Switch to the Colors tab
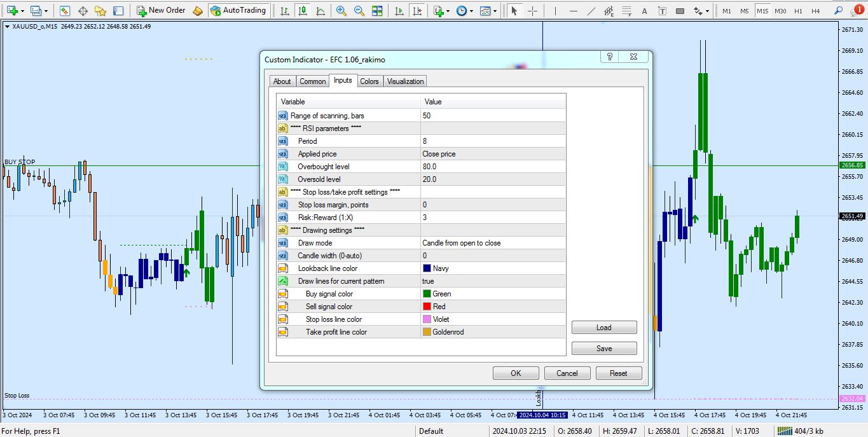Image resolution: width=868 pixels, height=437 pixels. (x=369, y=81)
